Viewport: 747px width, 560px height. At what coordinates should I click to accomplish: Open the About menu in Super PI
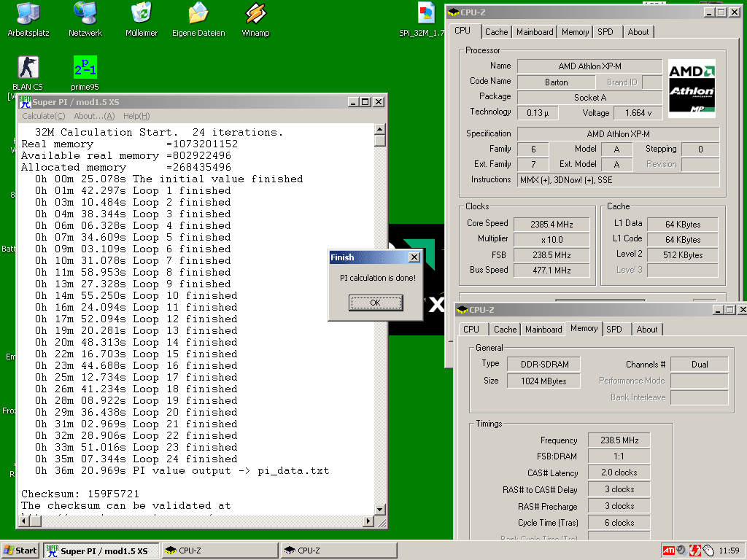click(x=94, y=116)
